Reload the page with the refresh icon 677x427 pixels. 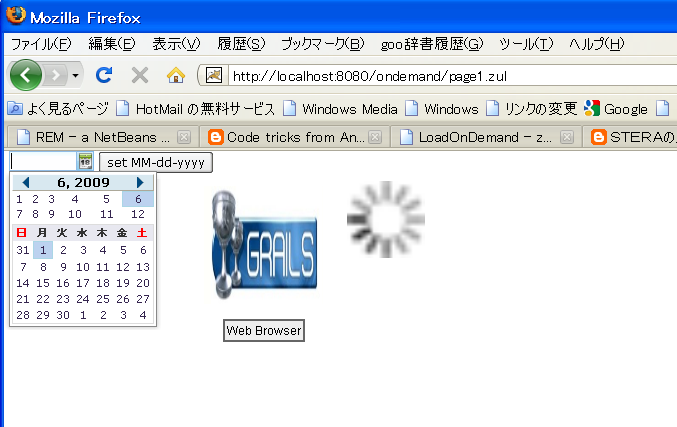(x=104, y=76)
